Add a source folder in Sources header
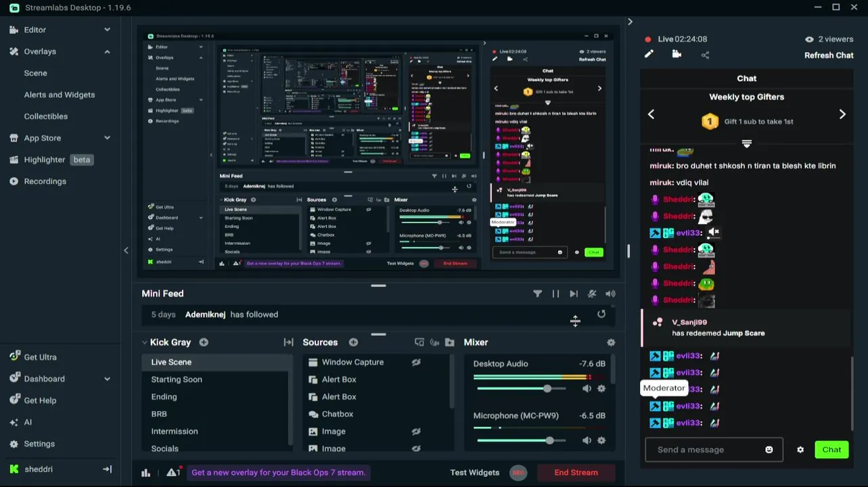This screenshot has width=868, height=487. tap(449, 342)
